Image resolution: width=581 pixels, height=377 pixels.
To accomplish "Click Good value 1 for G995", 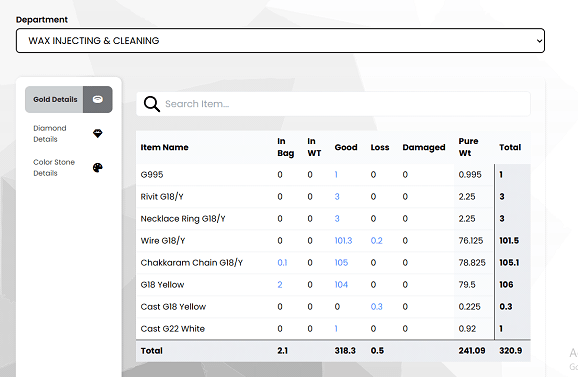I will 336,175.
